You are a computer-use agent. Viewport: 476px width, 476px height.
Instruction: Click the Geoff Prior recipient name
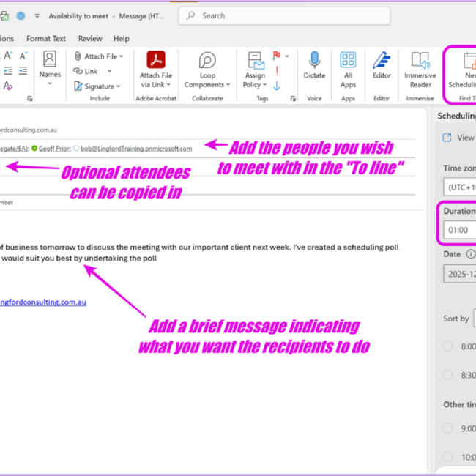[56, 148]
